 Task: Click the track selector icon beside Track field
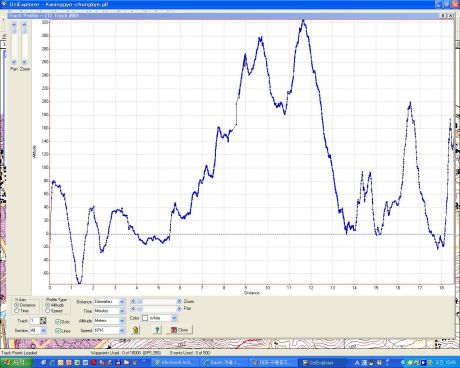click(x=43, y=321)
